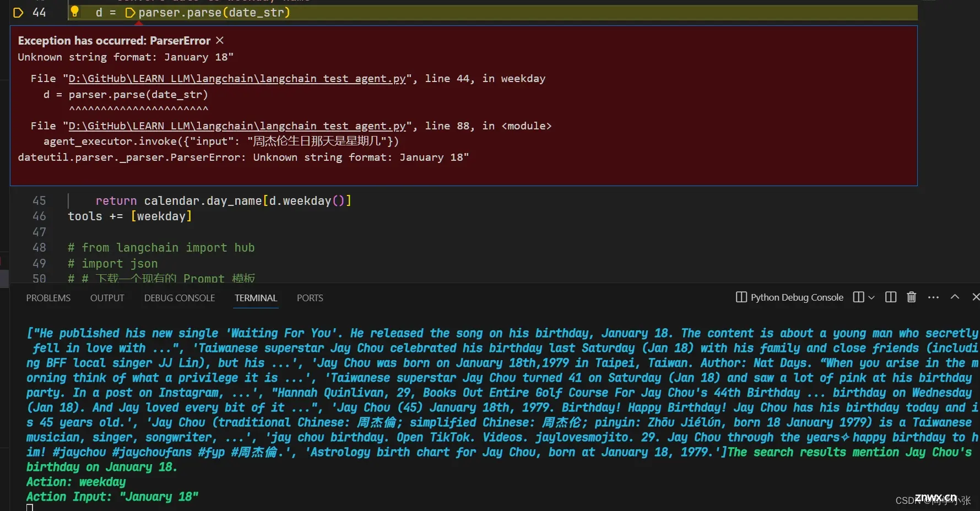
Task: Click the split terminal icon
Action: click(858, 297)
